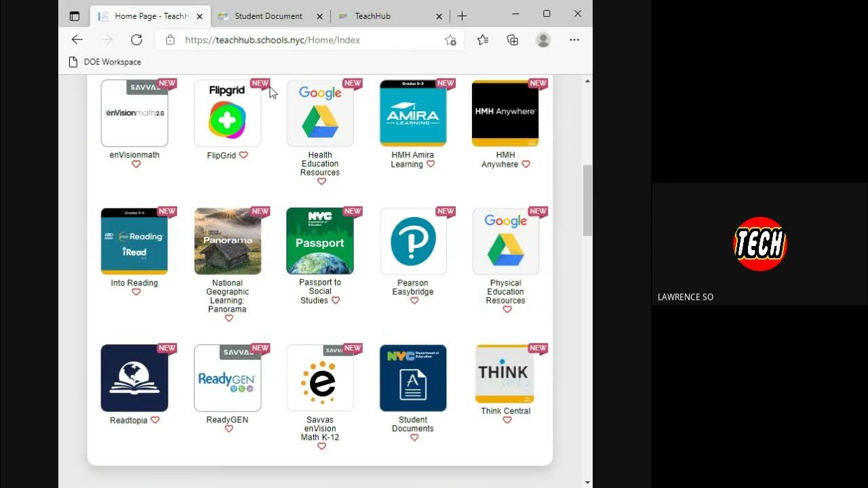
Task: Open Passport to Social Studies tile
Action: (320, 241)
